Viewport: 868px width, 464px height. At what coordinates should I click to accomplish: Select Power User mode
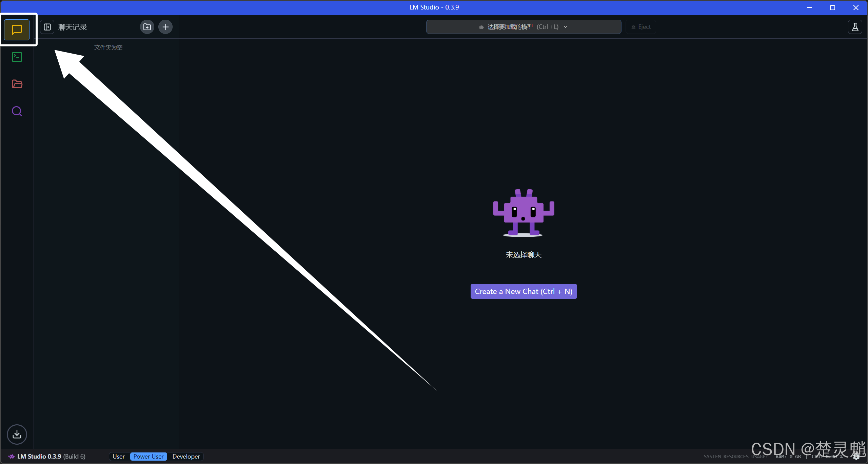click(x=149, y=457)
